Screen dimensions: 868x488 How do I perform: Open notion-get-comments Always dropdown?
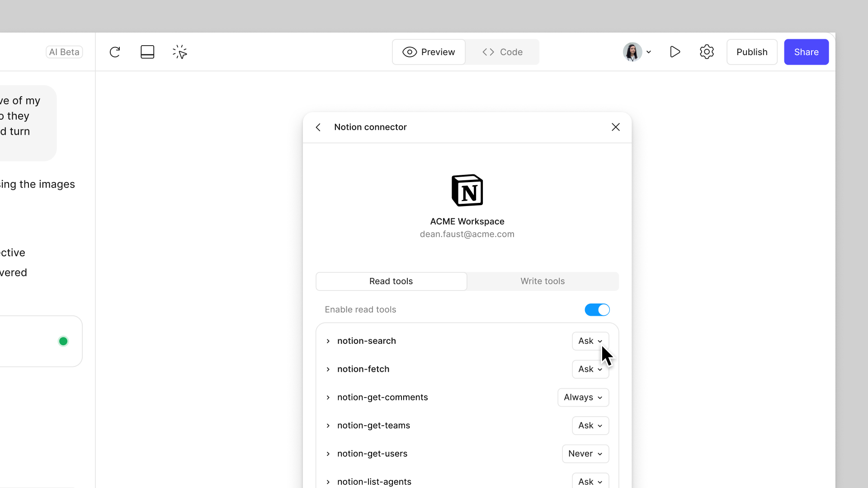coord(583,398)
